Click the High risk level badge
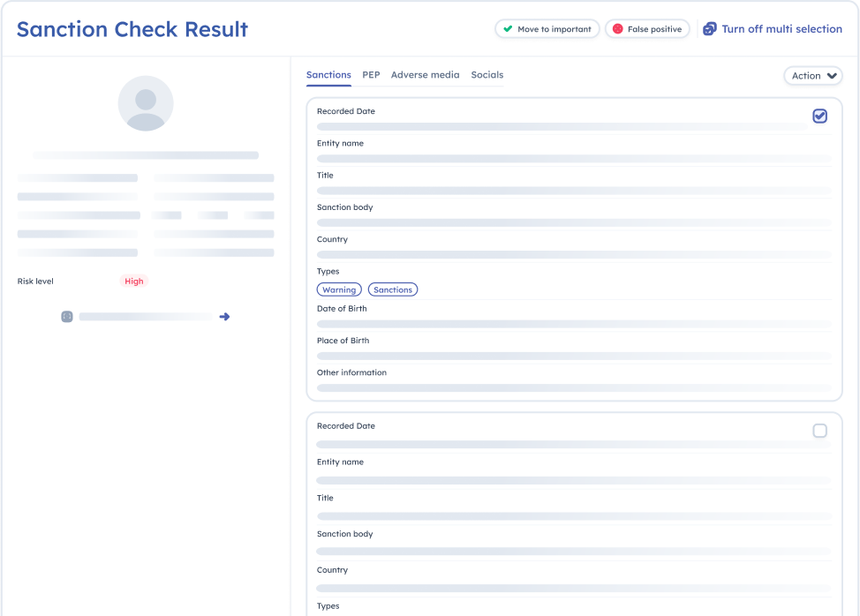 [x=134, y=282]
